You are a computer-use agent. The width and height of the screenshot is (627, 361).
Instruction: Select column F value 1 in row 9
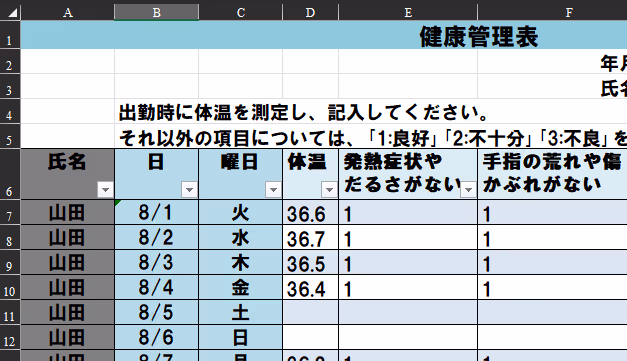[553, 262]
